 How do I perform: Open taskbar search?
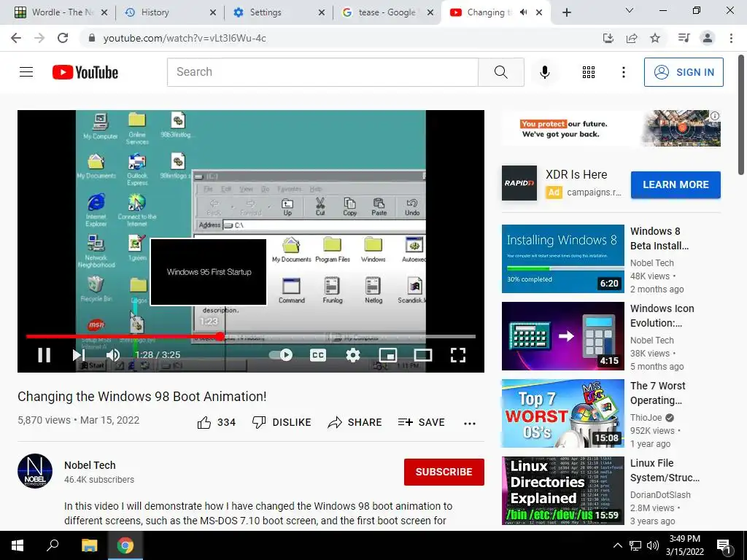point(53,545)
